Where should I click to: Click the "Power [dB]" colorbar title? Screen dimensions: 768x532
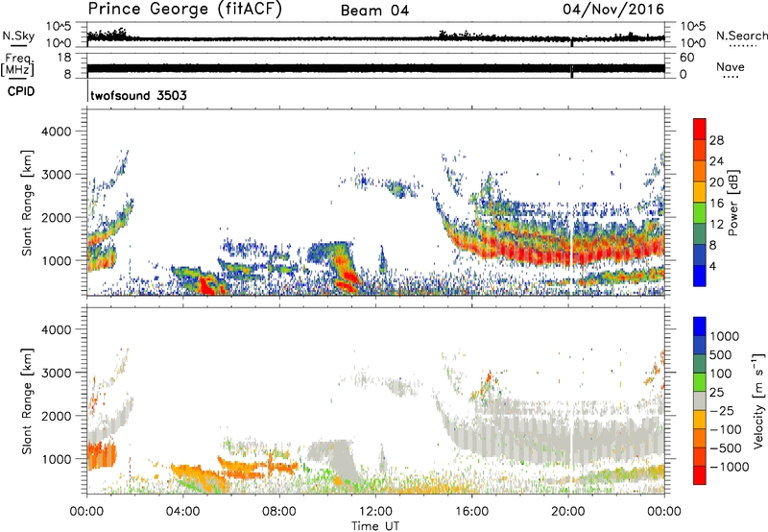(x=732, y=204)
